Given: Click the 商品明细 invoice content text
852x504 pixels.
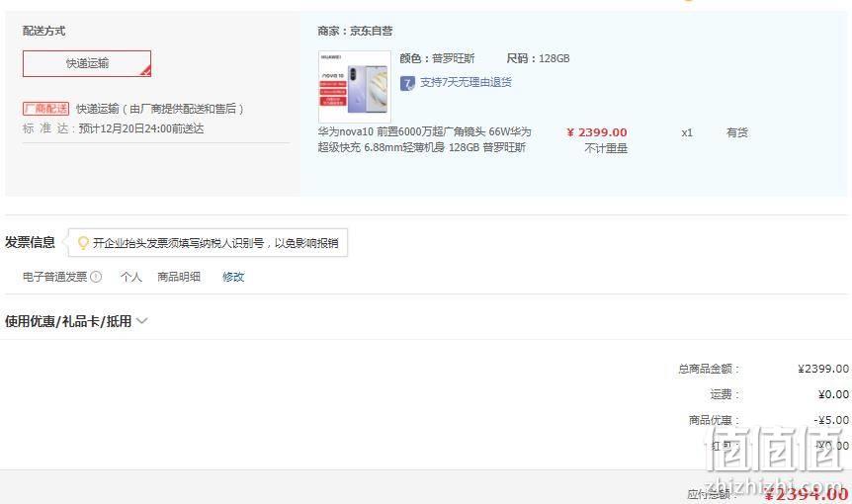Looking at the screenshot, I should 179,277.
